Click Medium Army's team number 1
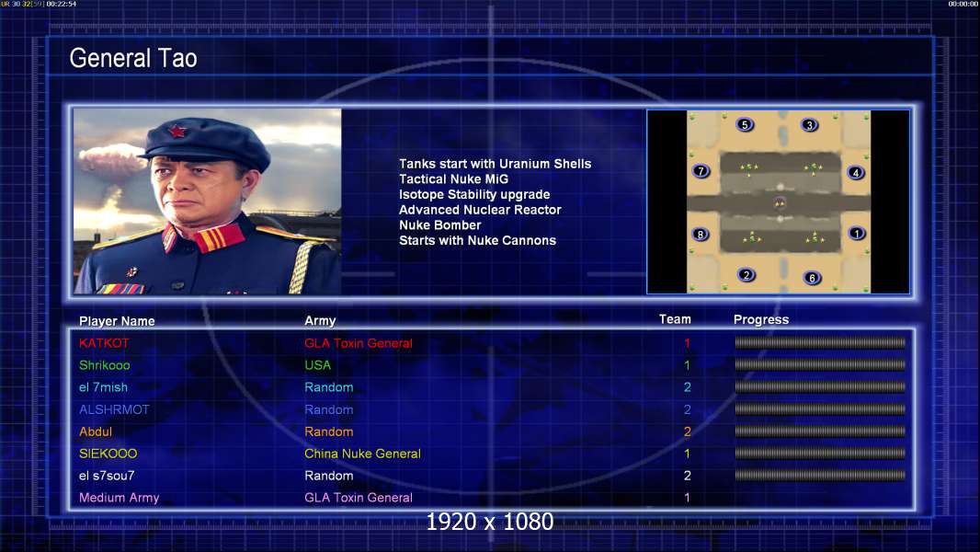 coord(687,498)
